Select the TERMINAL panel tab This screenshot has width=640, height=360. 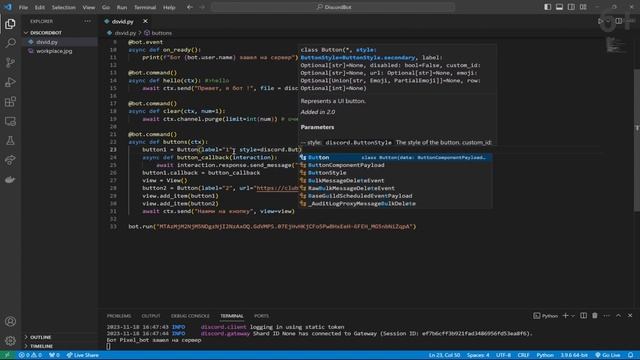(x=232, y=316)
